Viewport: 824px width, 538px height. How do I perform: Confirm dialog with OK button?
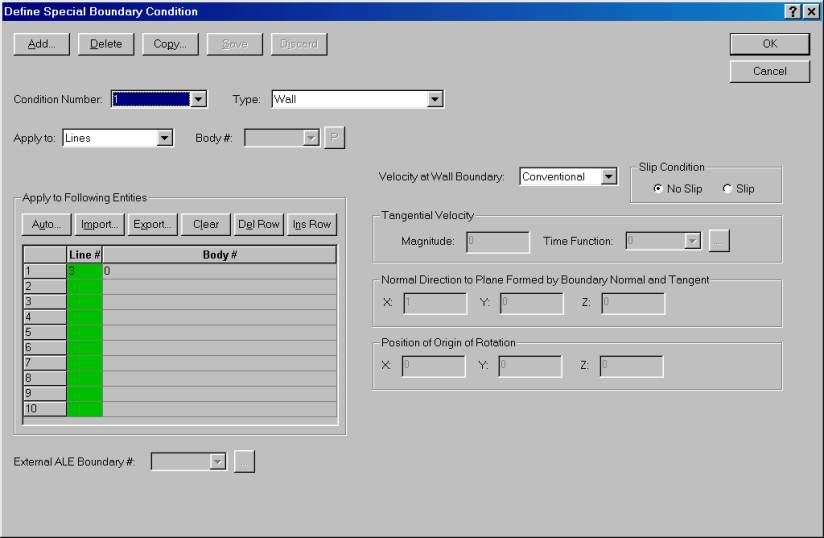point(769,44)
